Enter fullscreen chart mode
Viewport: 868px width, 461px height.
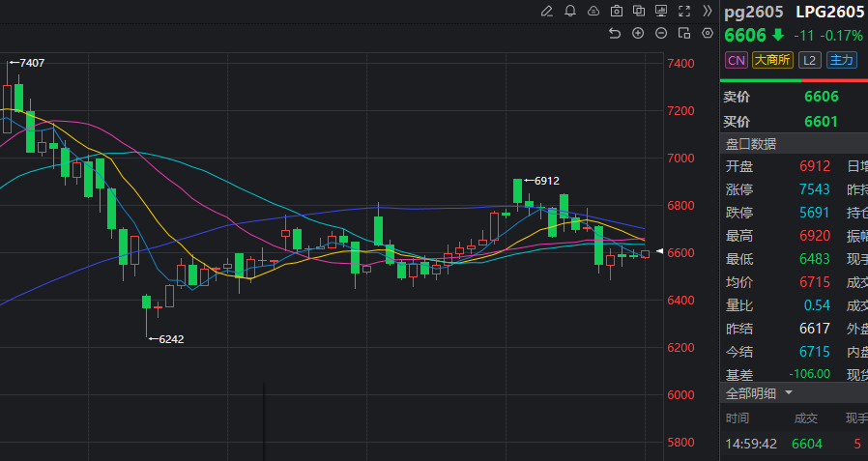[684, 11]
